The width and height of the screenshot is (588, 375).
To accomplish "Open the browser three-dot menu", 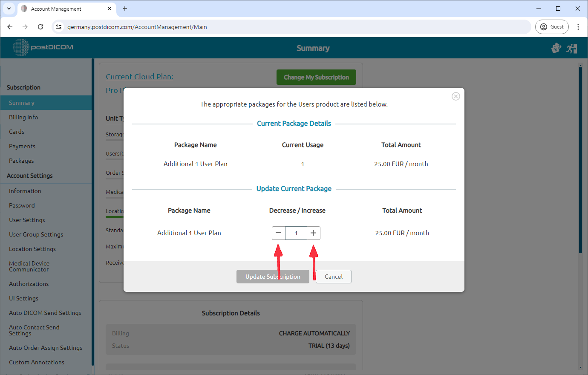I will click(x=578, y=26).
